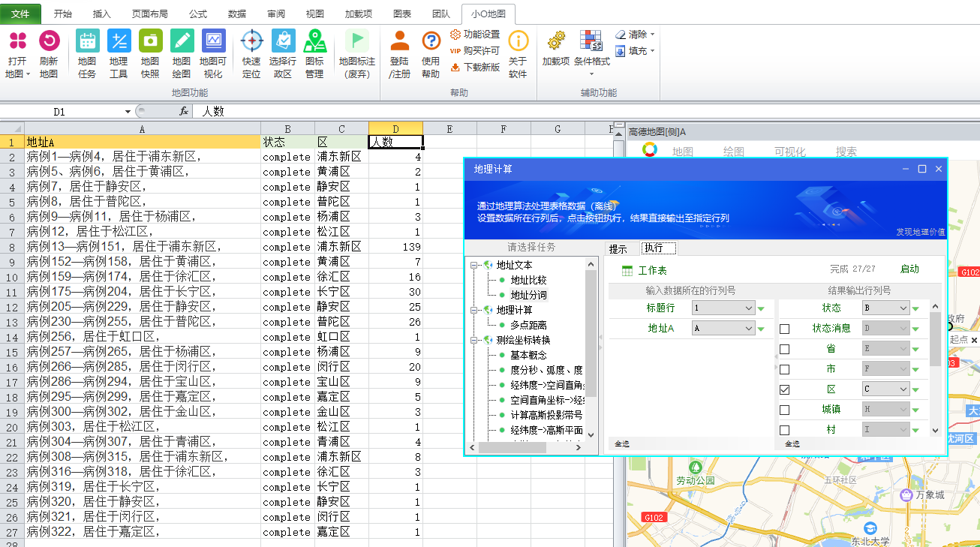Open the 公式 ribbon tab

pos(198,14)
